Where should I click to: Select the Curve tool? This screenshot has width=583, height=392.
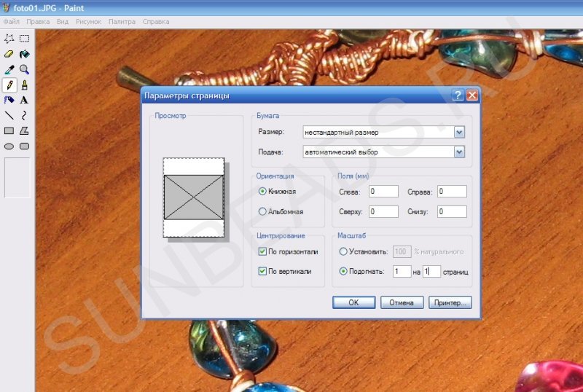coord(25,116)
